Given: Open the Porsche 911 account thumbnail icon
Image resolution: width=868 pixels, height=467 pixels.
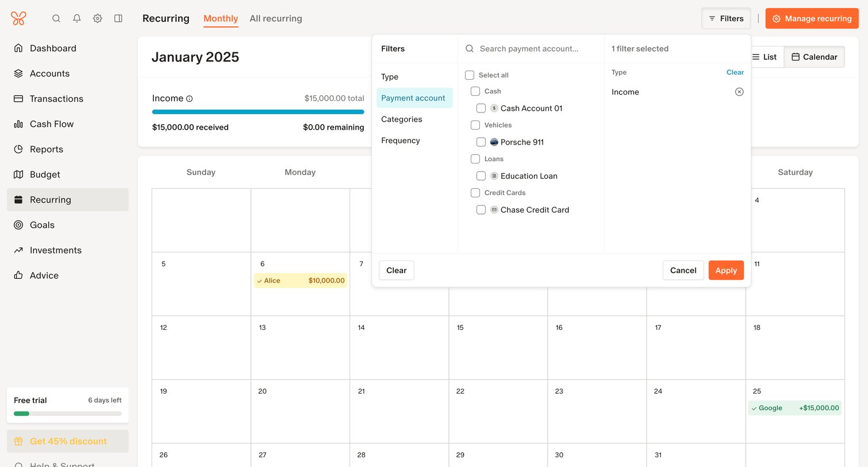Looking at the screenshot, I should (494, 142).
